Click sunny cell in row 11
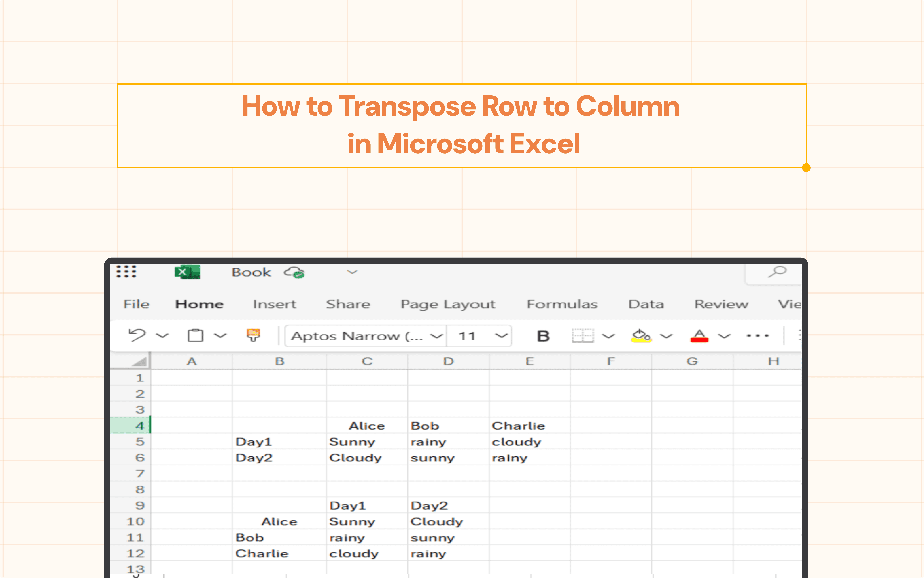Viewport: 924px width, 578px height. (448, 538)
